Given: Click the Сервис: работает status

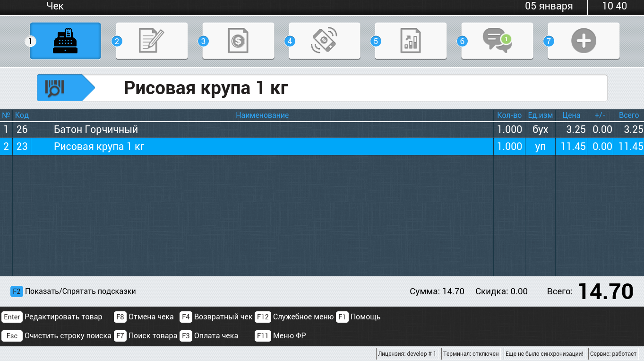Looking at the screenshot, I should [613, 353].
